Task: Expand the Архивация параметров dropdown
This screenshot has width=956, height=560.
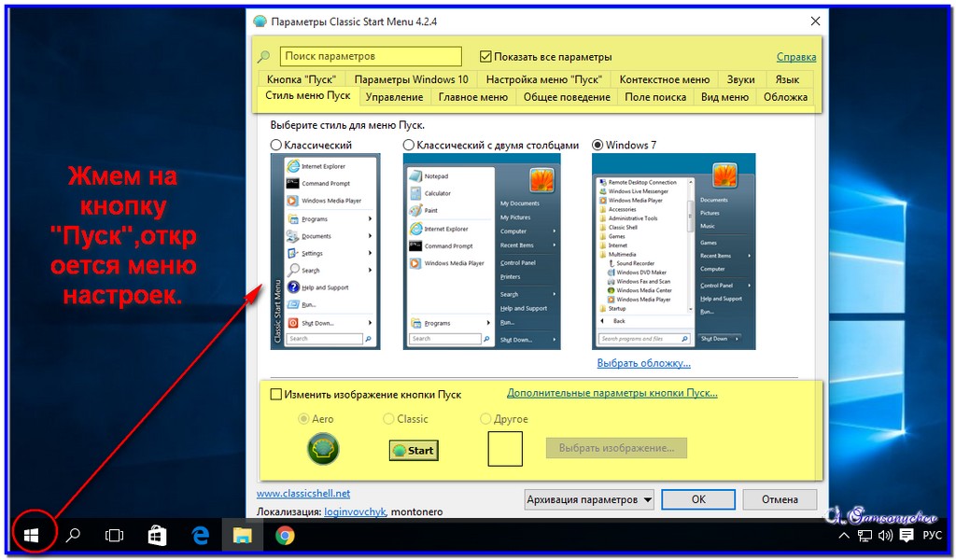Action: 589,499
